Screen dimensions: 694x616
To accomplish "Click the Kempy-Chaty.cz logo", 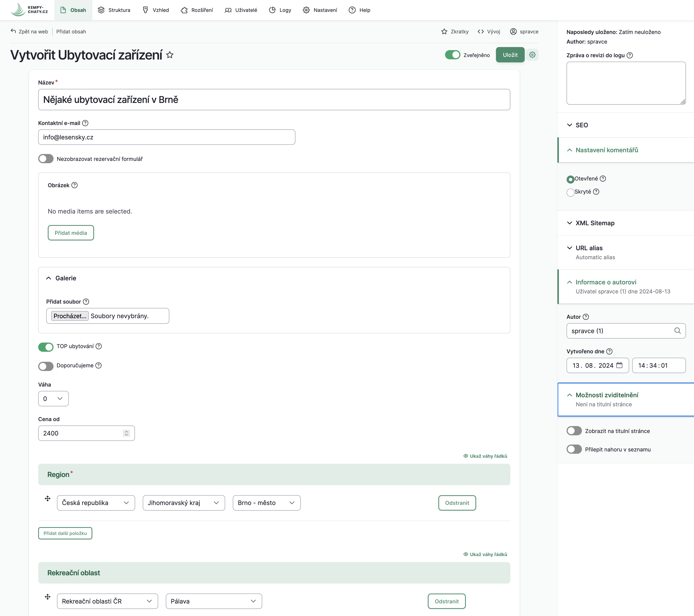I will [x=29, y=10].
